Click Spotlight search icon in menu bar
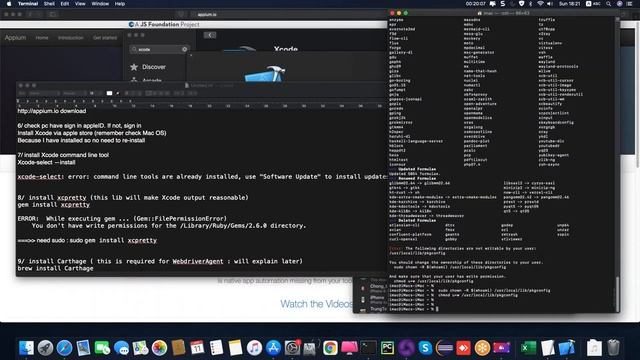Screen dimensions: 640x360 tap(609, 4)
